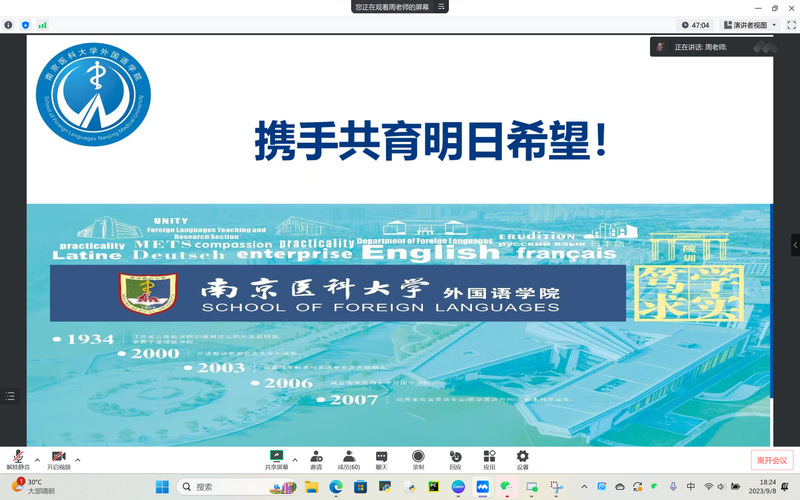Open the 回应 reactions icon

point(455,459)
